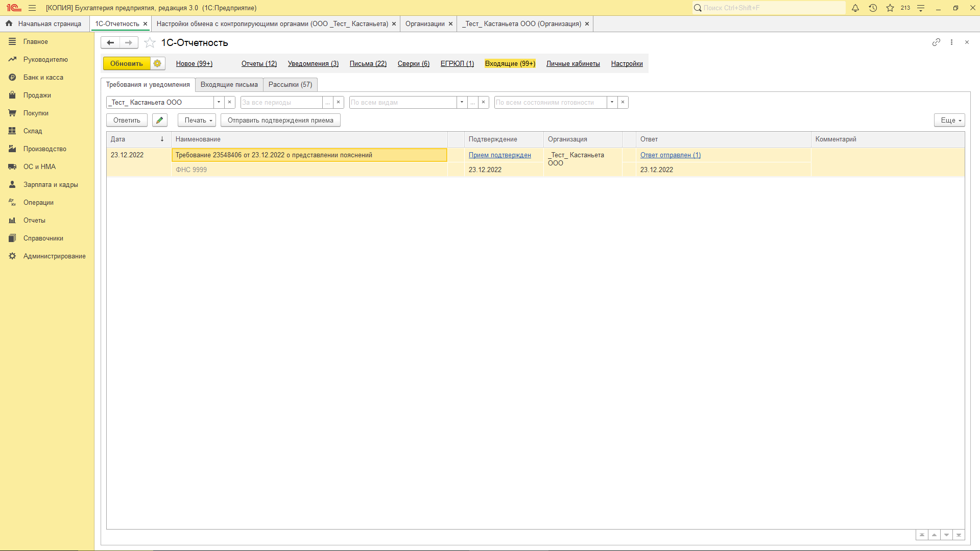The width and height of the screenshot is (980, 551).
Task: Click the green pencil edit icon
Action: [x=160, y=121]
